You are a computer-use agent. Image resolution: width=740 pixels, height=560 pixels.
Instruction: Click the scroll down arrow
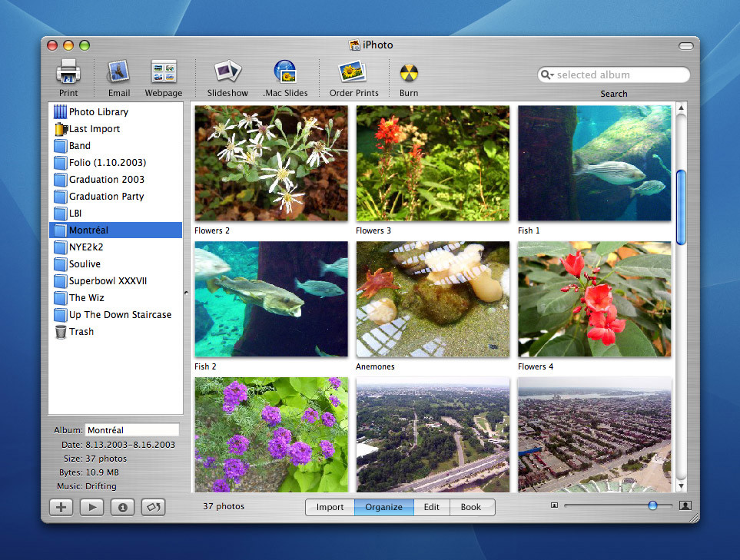[681, 486]
